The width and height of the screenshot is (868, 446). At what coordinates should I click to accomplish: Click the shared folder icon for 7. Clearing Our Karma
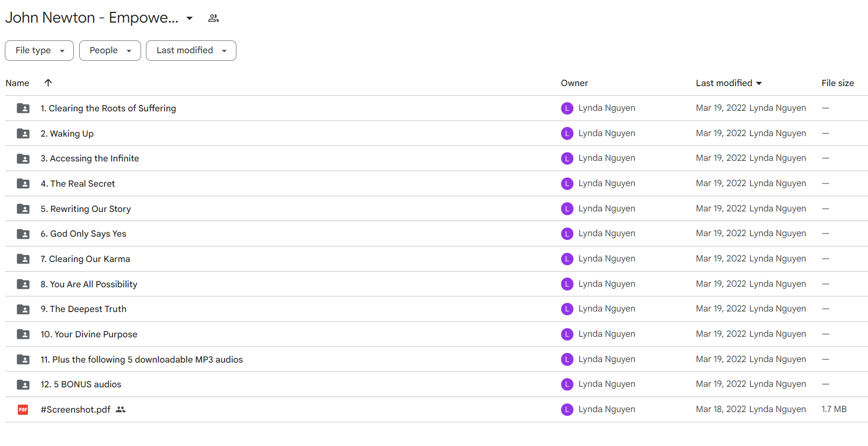(23, 259)
